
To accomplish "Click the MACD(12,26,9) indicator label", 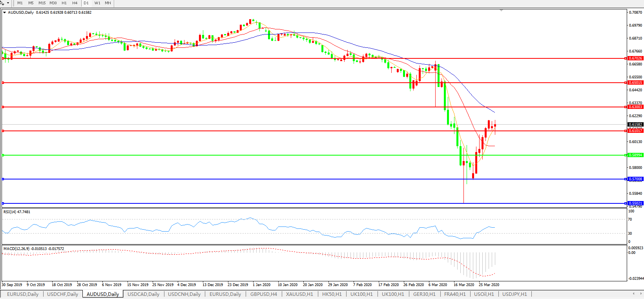I will click(x=33, y=249).
